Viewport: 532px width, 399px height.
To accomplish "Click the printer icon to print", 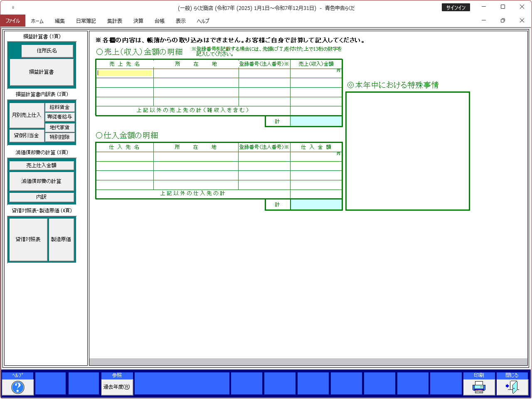I will (x=479, y=387).
